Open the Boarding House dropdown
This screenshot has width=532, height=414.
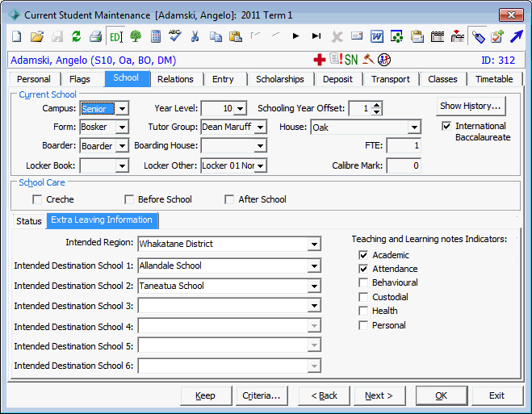261,146
